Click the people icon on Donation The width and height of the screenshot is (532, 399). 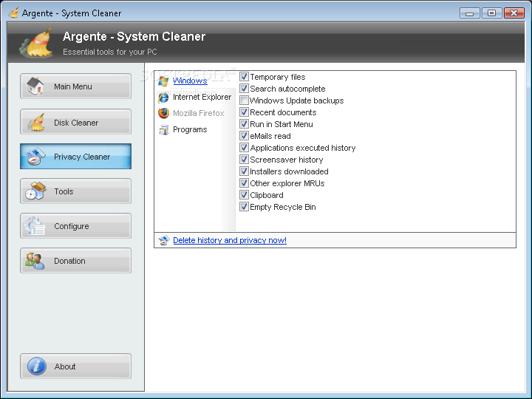[x=35, y=261]
